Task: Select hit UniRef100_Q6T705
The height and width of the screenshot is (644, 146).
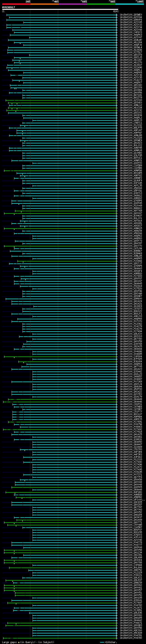Action: click(131, 366)
